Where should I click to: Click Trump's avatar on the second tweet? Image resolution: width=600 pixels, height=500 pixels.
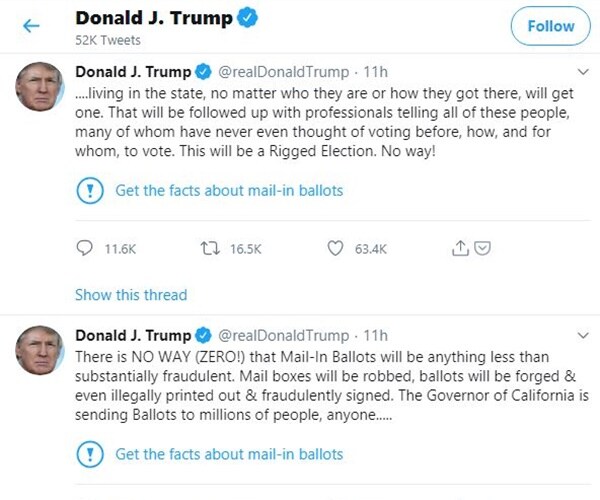40,350
